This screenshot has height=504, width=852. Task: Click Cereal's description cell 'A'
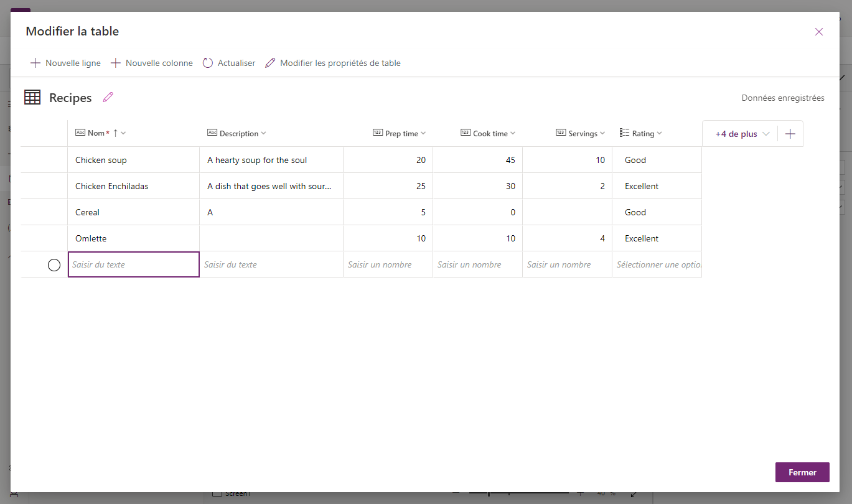[271, 212]
